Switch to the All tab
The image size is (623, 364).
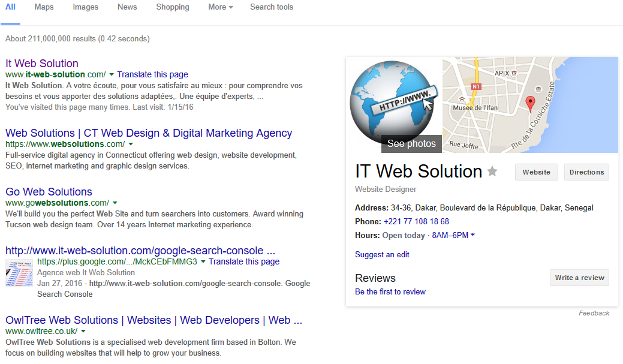coord(10,7)
